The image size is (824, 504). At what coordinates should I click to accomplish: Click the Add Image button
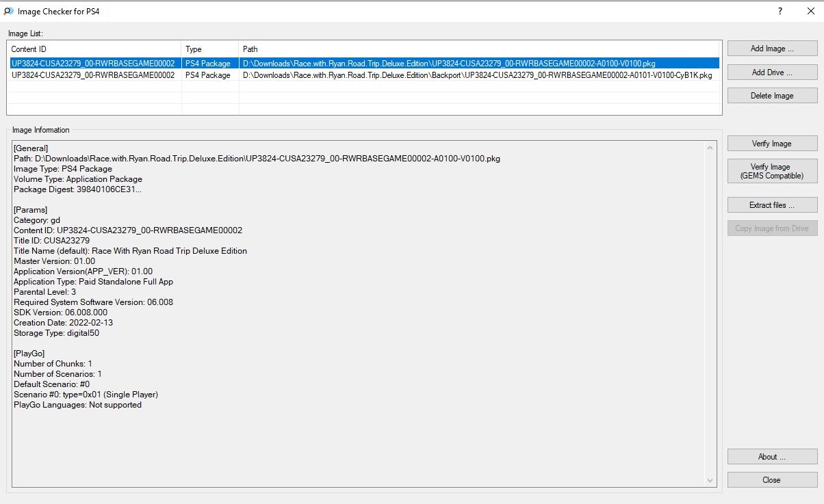(x=772, y=49)
